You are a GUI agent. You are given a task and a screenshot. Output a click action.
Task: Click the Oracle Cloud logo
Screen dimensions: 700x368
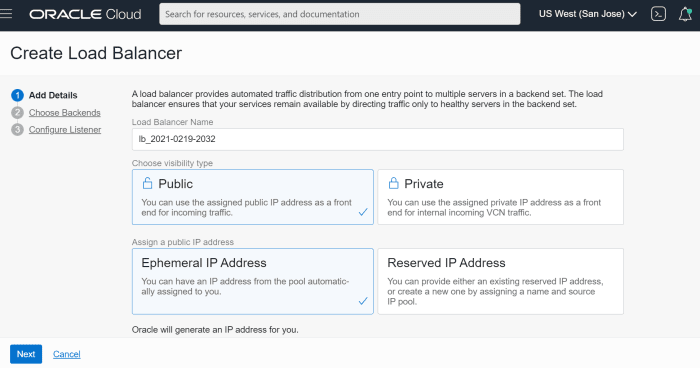point(85,14)
